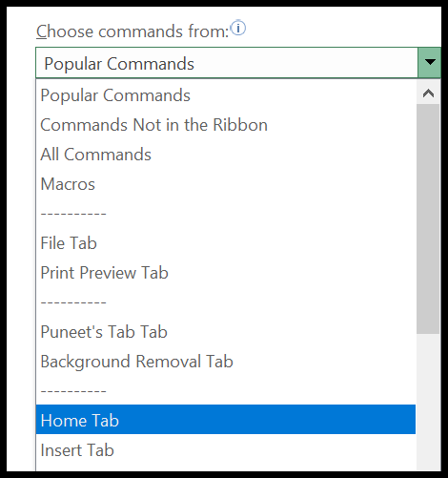Pick Macros from the dropdown list
The height and width of the screenshot is (478, 448).
226,184
